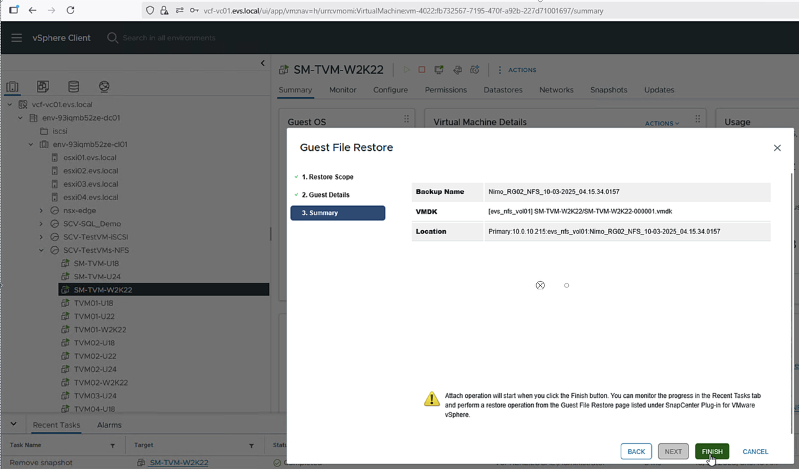800x470 pixels.
Task: Switch to VMs and Templates inventory view
Action: [43, 87]
